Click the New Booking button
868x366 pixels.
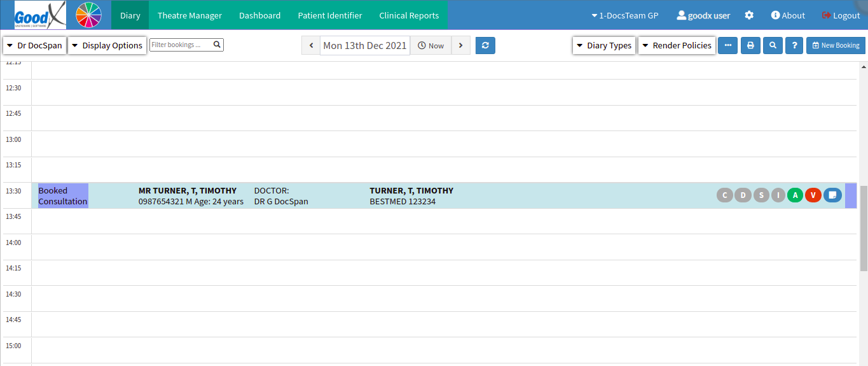tap(835, 45)
